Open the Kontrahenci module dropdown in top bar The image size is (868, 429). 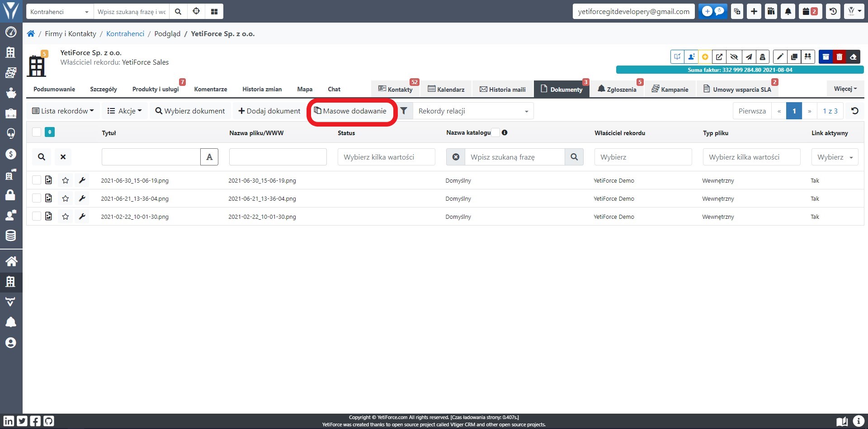pyautogui.click(x=60, y=11)
